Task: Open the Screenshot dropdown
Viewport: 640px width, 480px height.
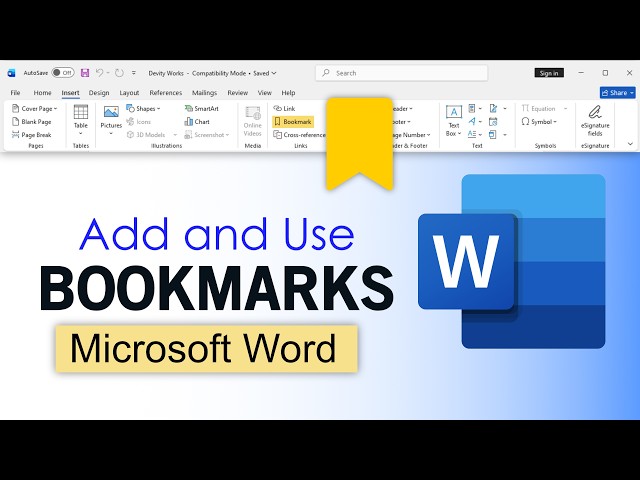Action: [x=207, y=135]
